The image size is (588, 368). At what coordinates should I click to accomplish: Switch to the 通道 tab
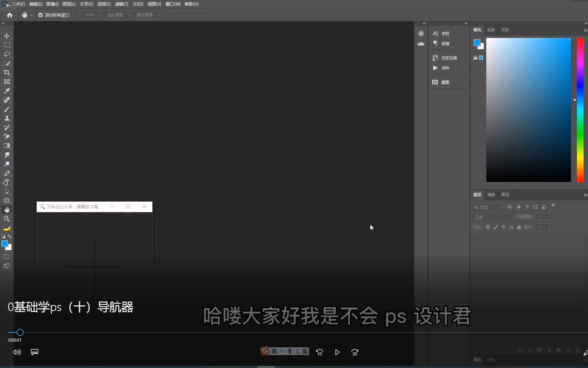[x=491, y=195]
